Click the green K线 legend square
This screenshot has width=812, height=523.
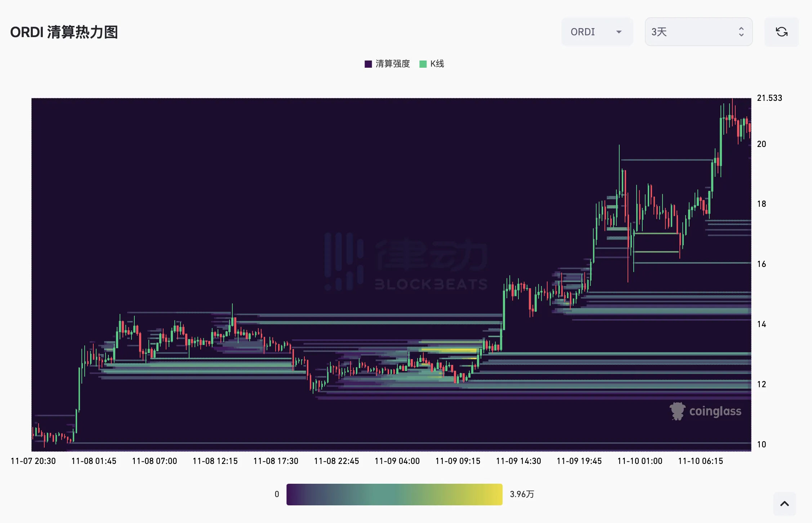point(423,64)
